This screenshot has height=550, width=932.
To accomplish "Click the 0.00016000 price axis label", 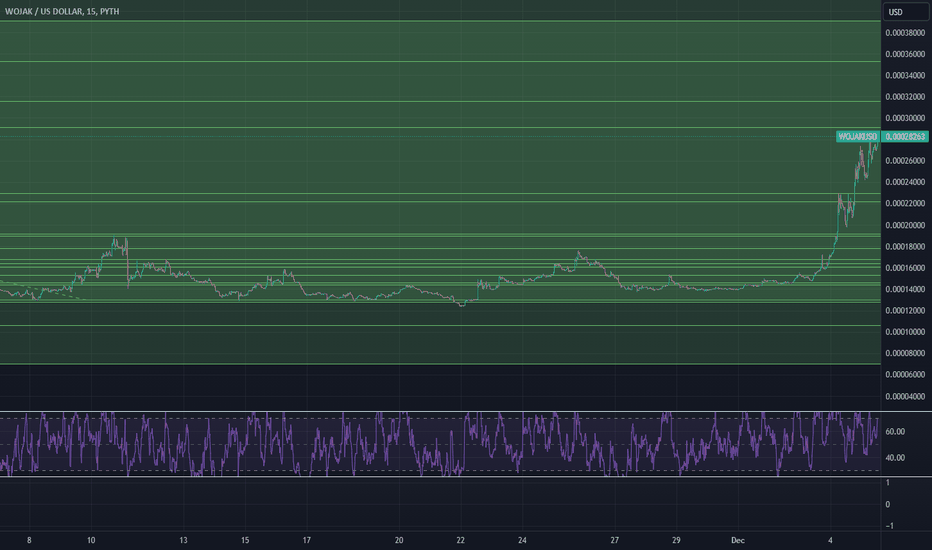I will (905, 268).
